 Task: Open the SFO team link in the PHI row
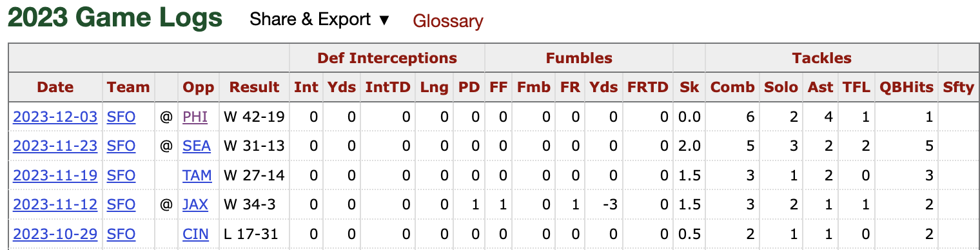point(121,117)
